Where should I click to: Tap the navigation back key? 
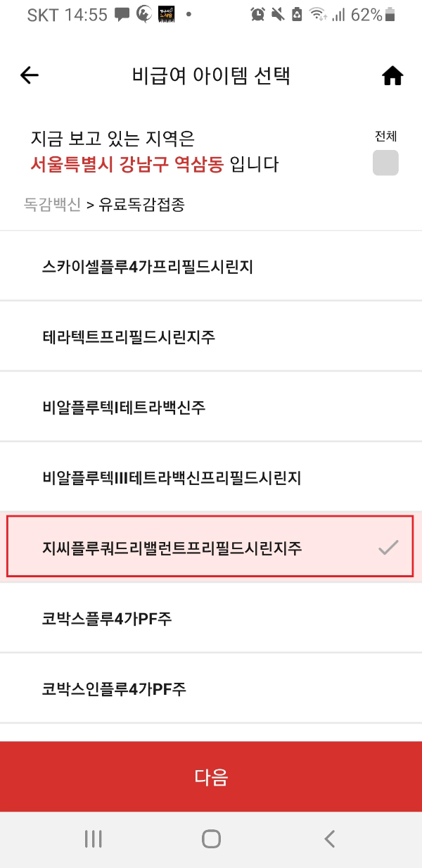click(x=329, y=838)
